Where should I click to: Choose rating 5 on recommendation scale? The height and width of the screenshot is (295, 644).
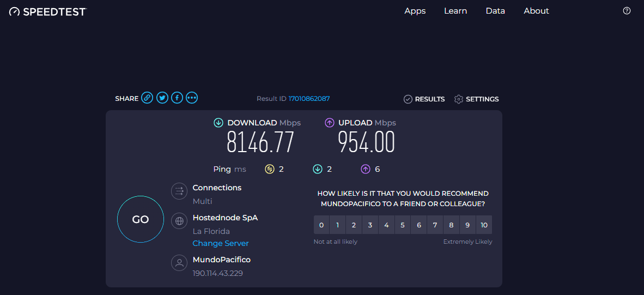pyautogui.click(x=403, y=225)
